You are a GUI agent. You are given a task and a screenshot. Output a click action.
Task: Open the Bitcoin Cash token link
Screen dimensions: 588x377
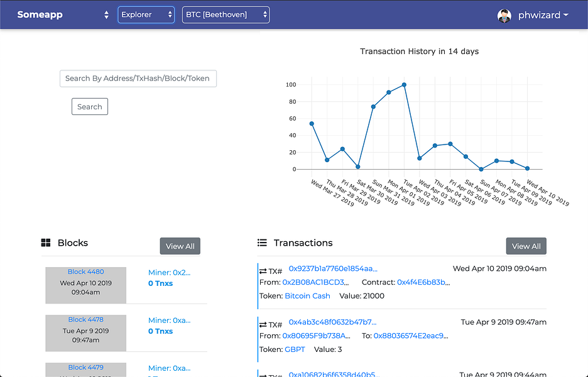pos(307,296)
